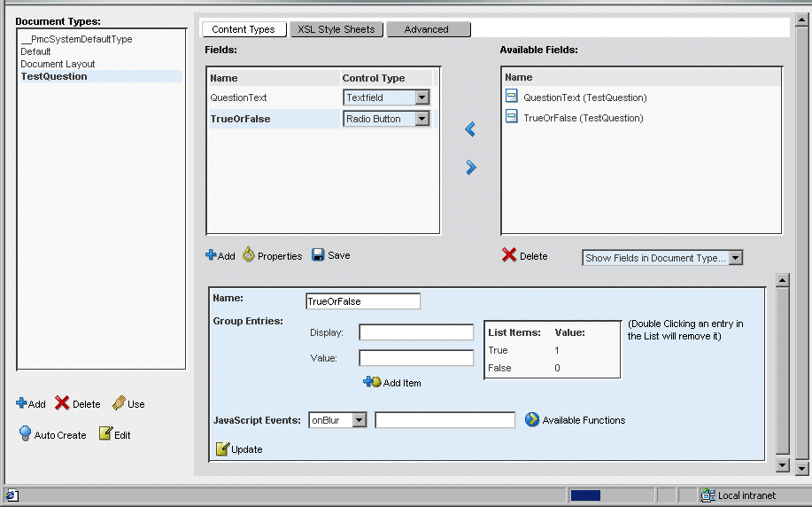The image size is (812, 507).
Task: Open field Properties below the Fields list
Action: (249, 255)
